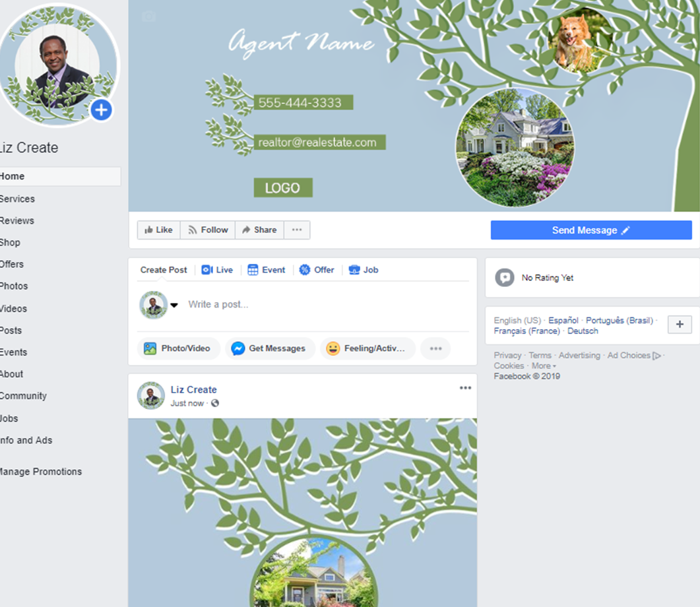Select the Get Messages option

[270, 348]
